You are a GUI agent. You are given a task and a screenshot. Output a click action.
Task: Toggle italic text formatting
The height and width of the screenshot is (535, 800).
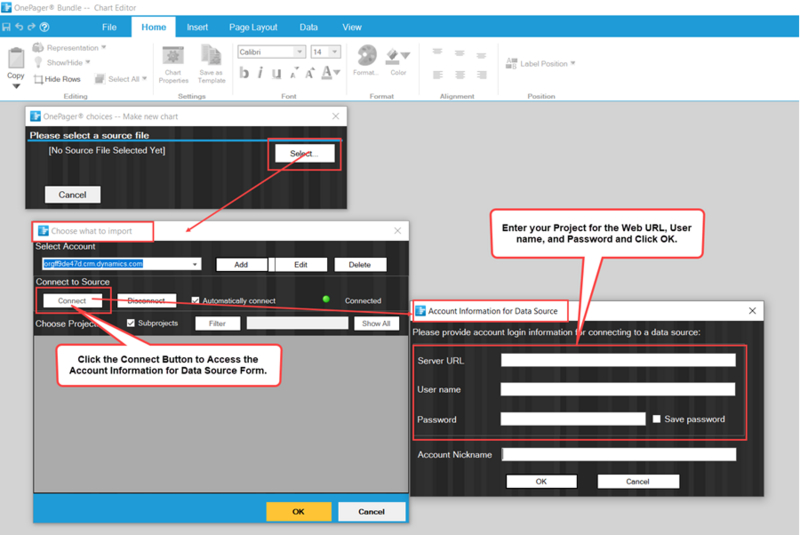click(260, 73)
